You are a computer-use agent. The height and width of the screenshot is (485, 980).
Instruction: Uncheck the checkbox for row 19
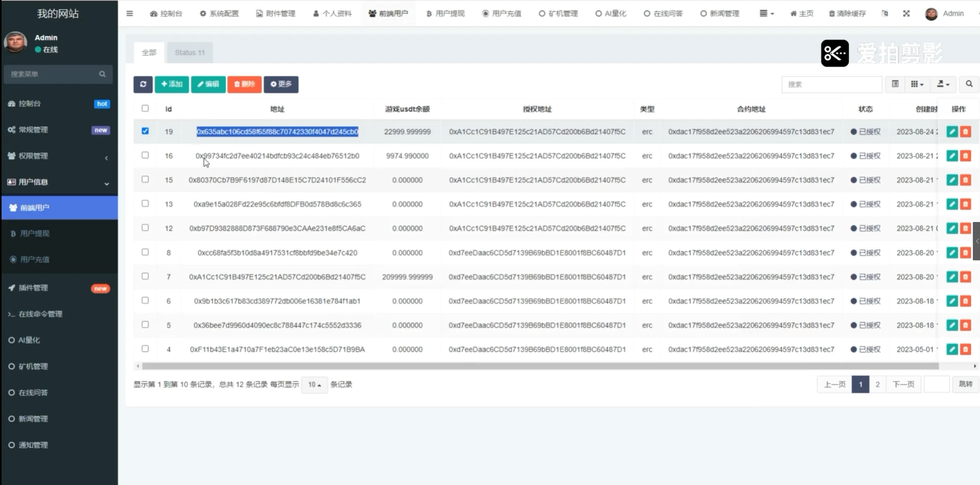(x=145, y=131)
